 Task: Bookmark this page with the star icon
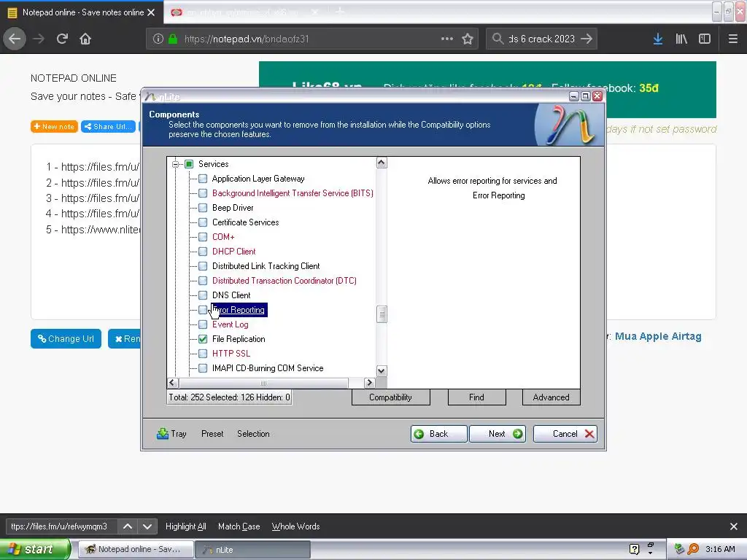coord(468,39)
